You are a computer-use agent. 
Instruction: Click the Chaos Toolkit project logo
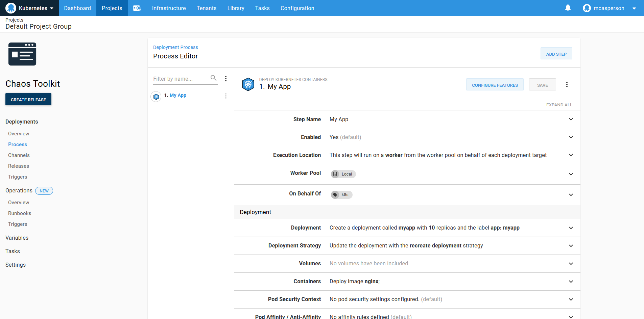(22, 54)
